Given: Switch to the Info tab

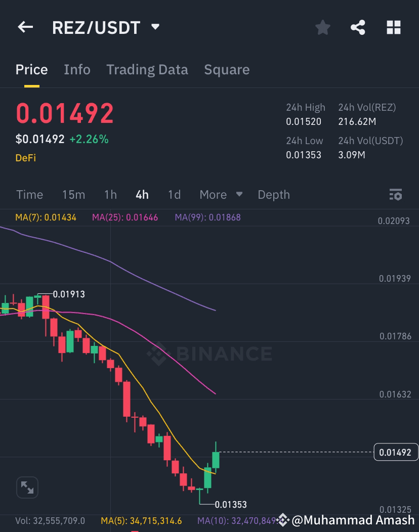Looking at the screenshot, I should coord(77,69).
